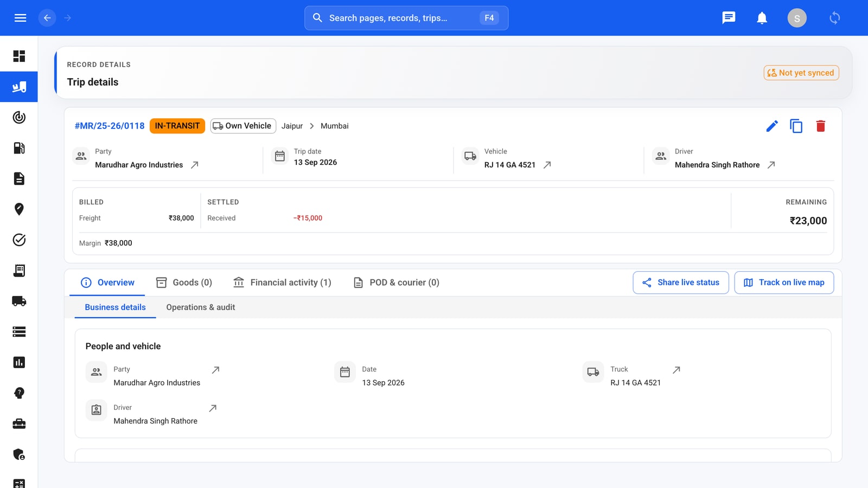
Task: Click Track on live map button
Action: click(x=784, y=282)
